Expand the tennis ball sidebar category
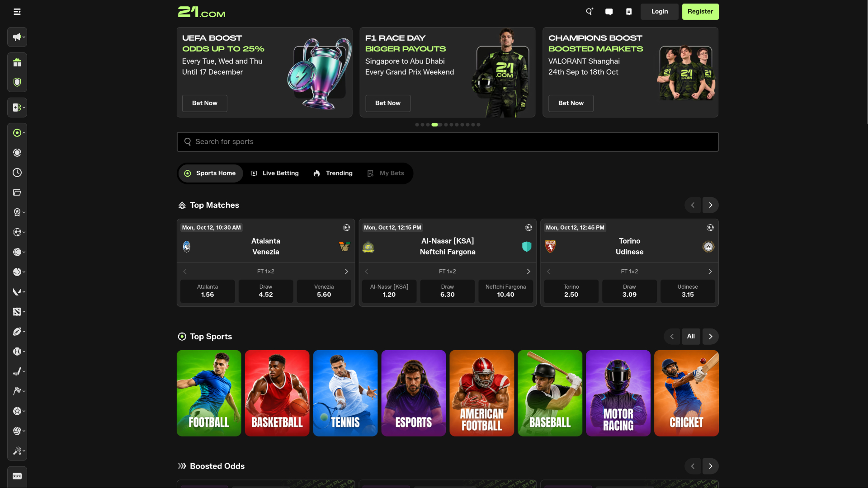868x488 pixels. pos(17,272)
